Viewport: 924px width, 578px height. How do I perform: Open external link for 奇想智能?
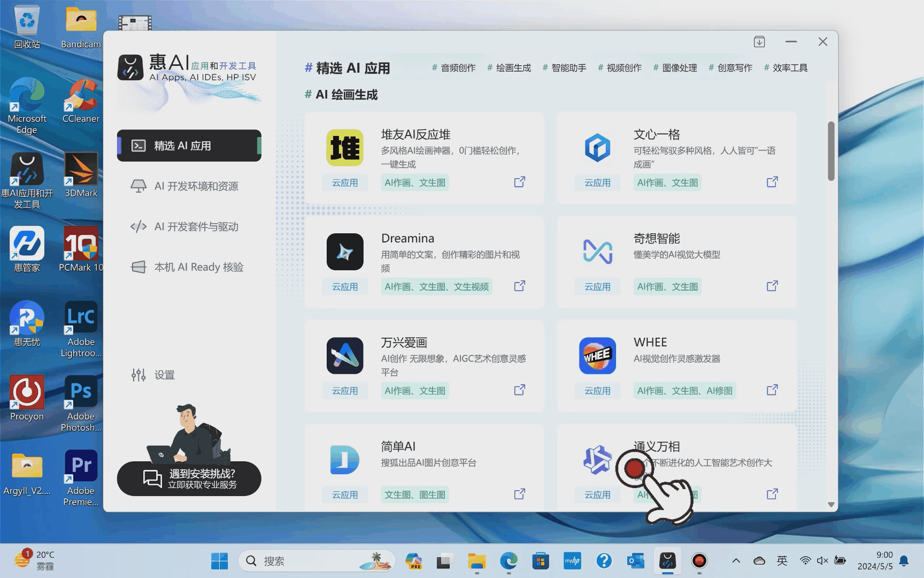[x=772, y=286]
